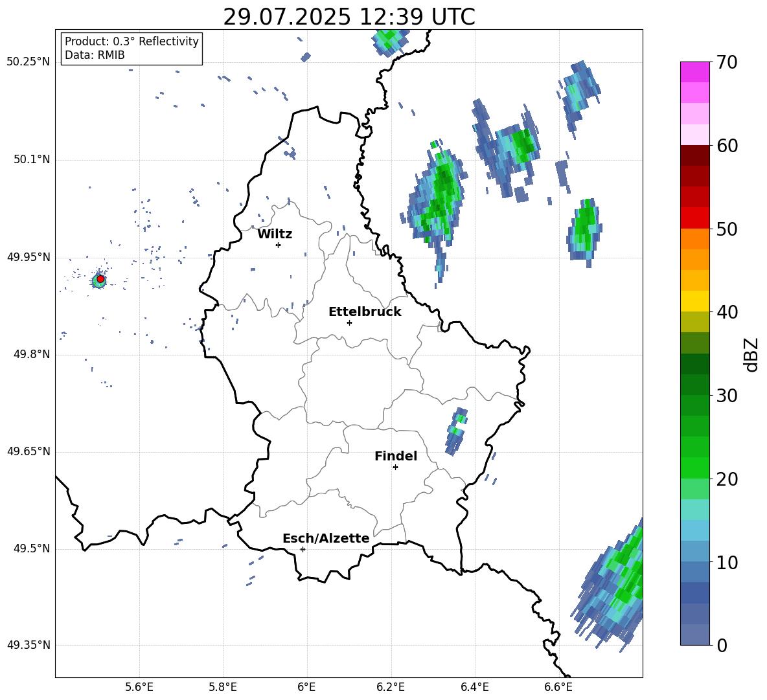Click the large echo cell in the southeast corner
Screen dimensions: 767x700
(612, 587)
